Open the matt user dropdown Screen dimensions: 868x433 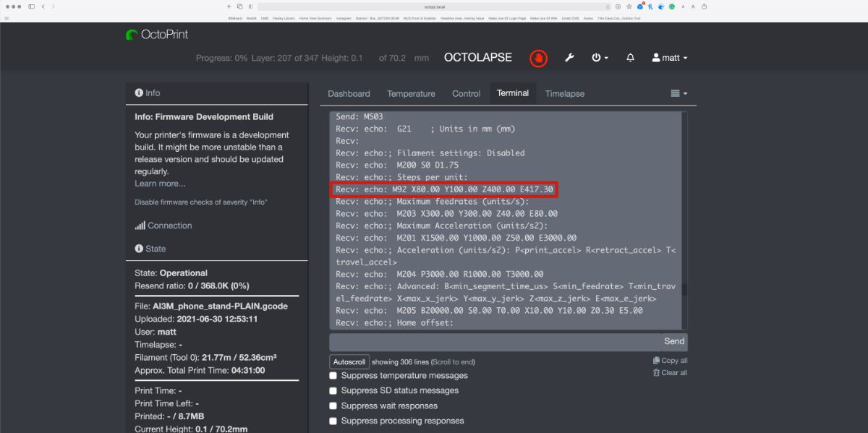(x=670, y=58)
